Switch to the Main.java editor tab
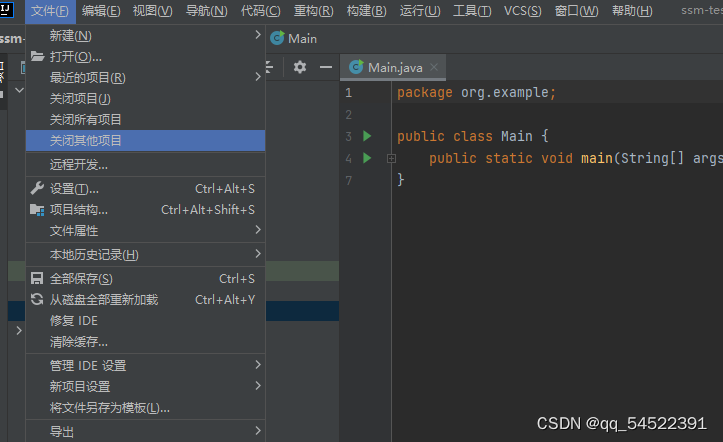This screenshot has height=442, width=723. 393,68
